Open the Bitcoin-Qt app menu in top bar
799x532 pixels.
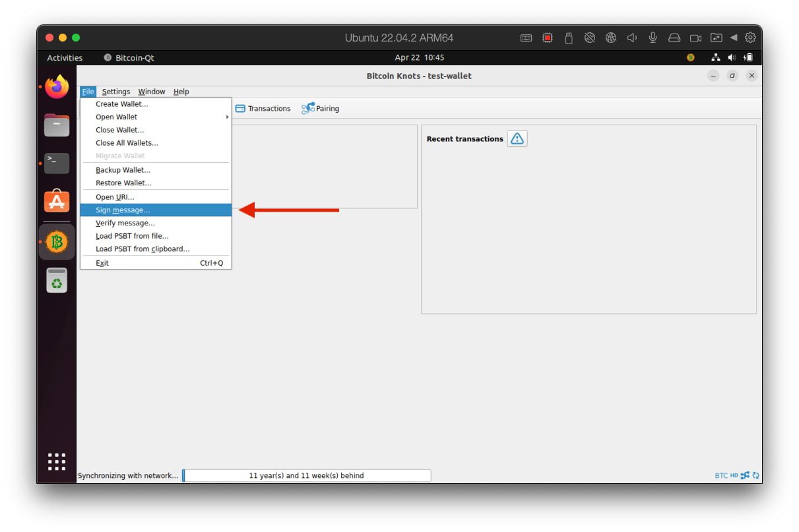(x=129, y=57)
